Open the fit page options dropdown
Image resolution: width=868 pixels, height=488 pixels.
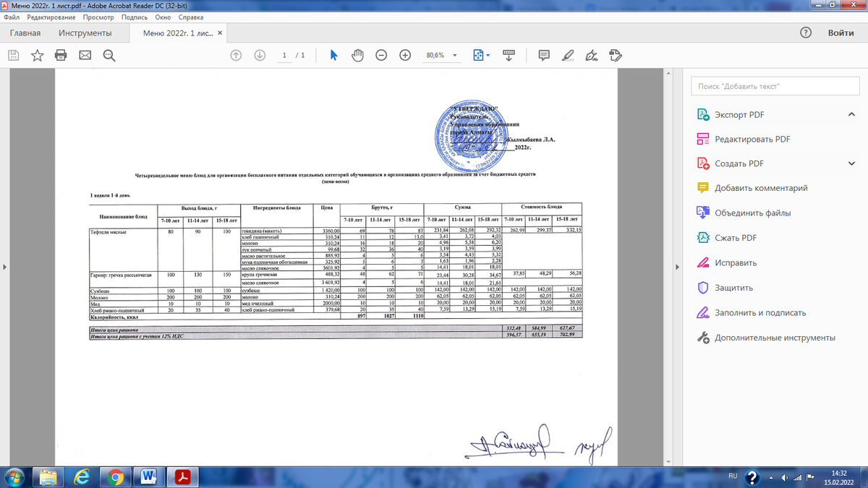(481, 56)
